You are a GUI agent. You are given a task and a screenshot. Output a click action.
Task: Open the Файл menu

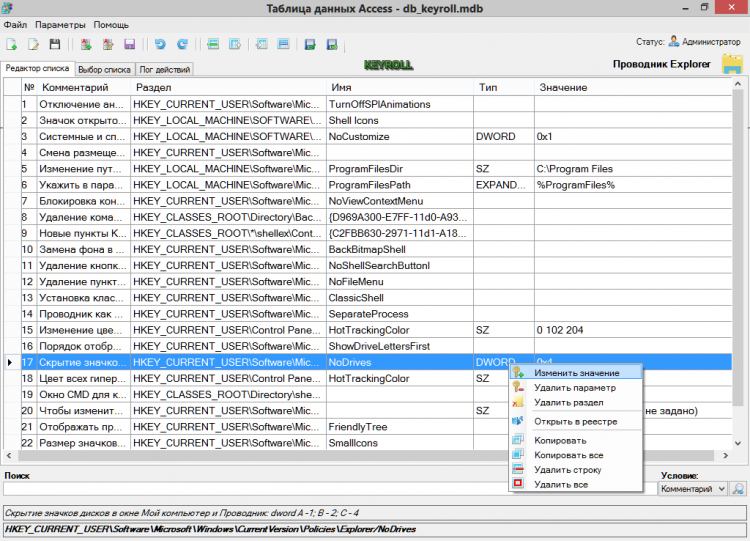coord(15,24)
